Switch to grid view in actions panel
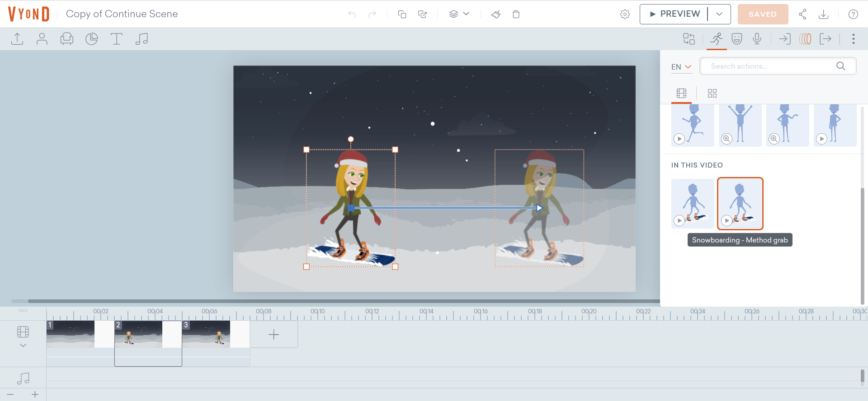 click(712, 93)
